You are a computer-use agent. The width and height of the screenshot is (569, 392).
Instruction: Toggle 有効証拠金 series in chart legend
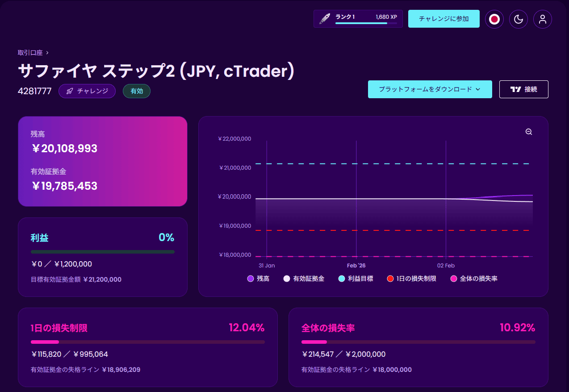[x=304, y=279]
